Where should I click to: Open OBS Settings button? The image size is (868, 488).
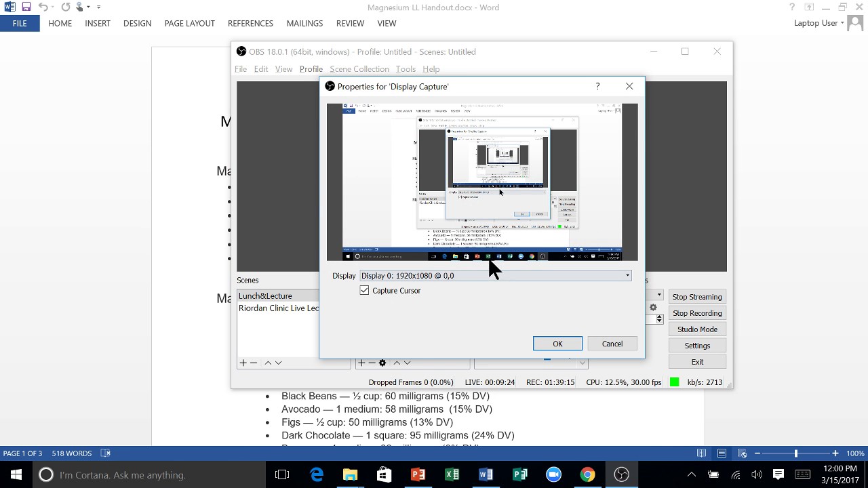pyautogui.click(x=697, y=346)
